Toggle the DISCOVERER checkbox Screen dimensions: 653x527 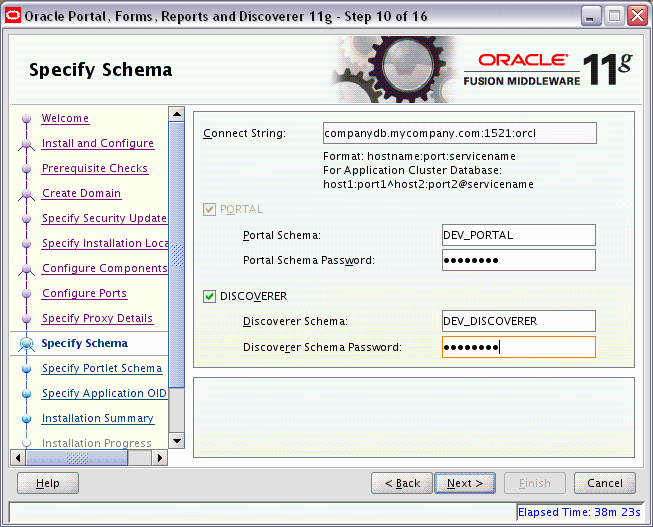point(209,296)
